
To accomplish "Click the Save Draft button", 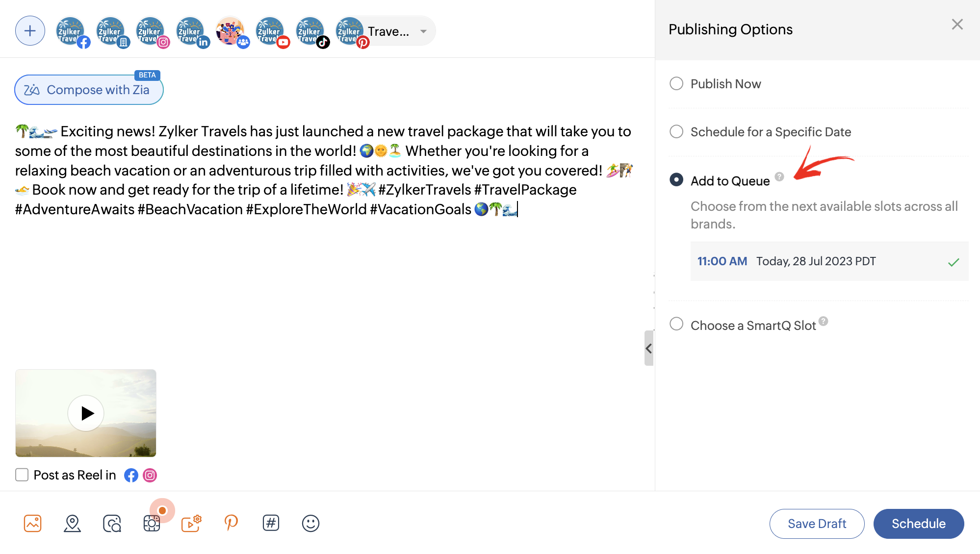I will tap(817, 524).
